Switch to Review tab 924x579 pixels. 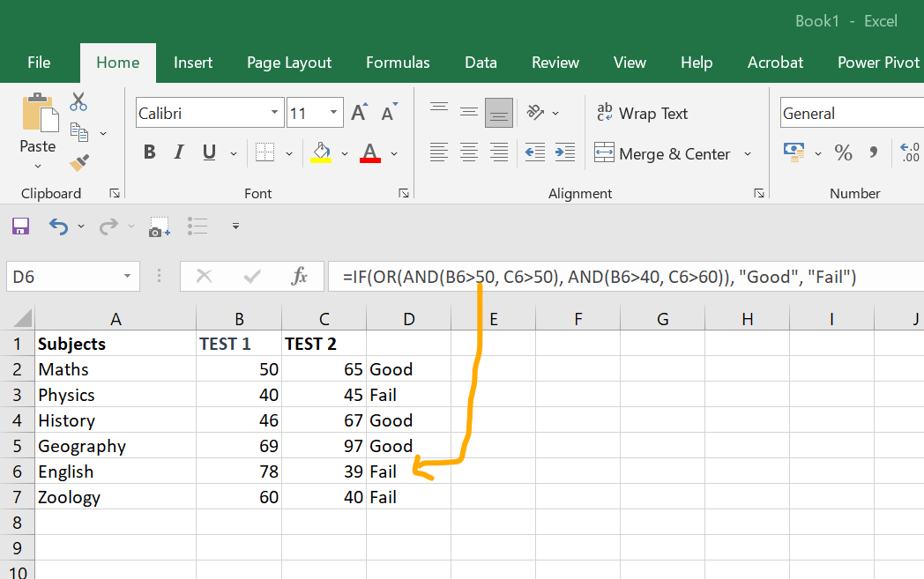pyautogui.click(x=555, y=63)
